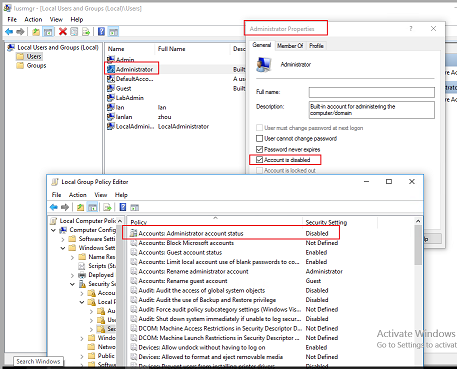Open View menu in Group Policy Editor
The image size is (457, 369).
click(101, 195)
